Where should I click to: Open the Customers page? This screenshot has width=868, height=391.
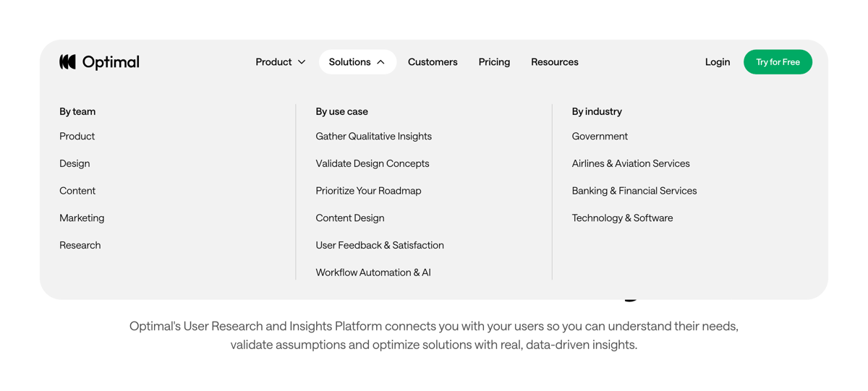coord(433,62)
